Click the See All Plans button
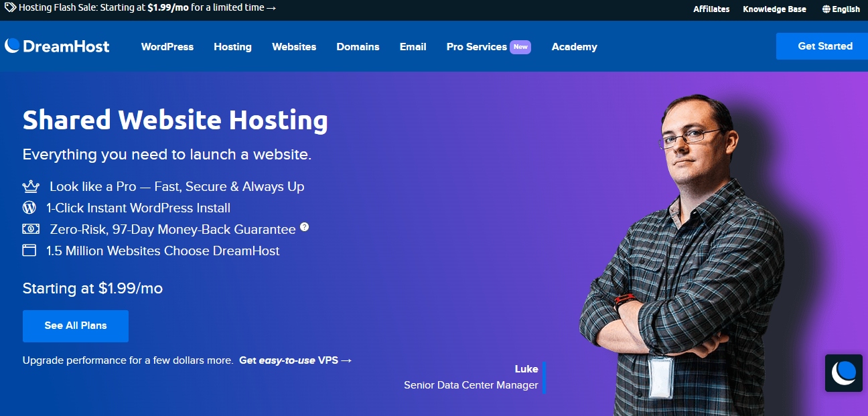 coord(76,326)
